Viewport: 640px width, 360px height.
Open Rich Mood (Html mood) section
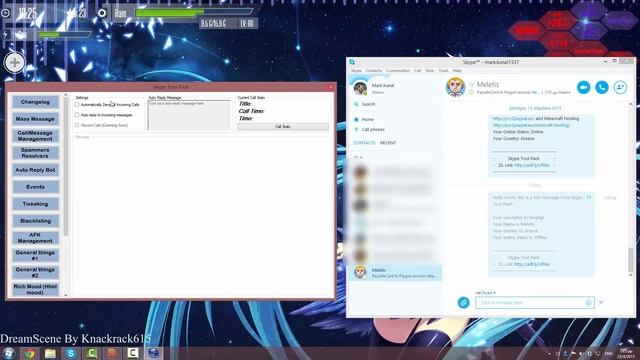coord(36,289)
